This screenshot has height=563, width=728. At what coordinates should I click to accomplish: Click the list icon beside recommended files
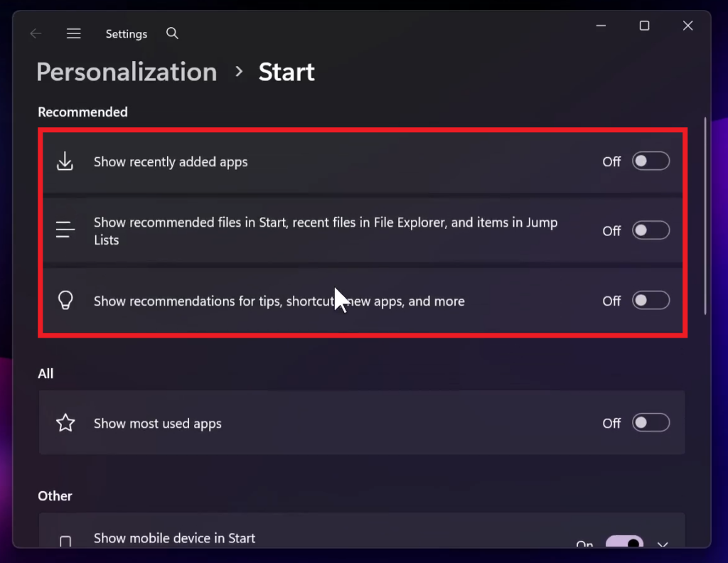tap(65, 230)
